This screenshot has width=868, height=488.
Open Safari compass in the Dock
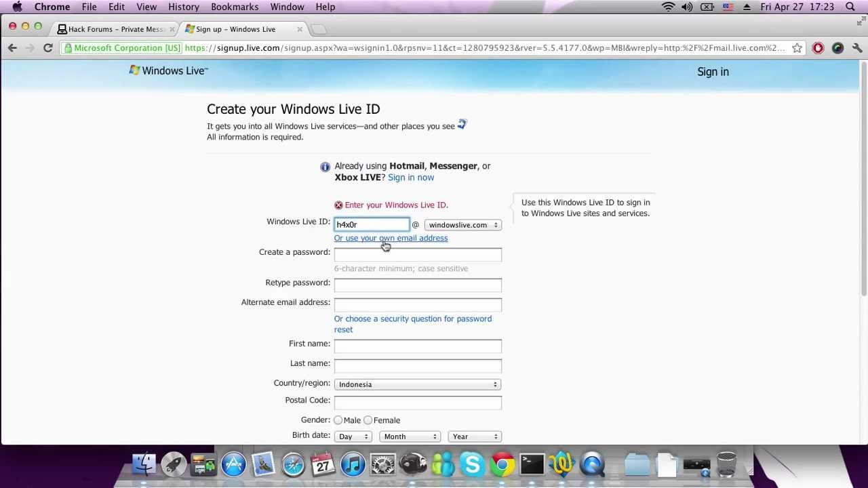[293, 464]
